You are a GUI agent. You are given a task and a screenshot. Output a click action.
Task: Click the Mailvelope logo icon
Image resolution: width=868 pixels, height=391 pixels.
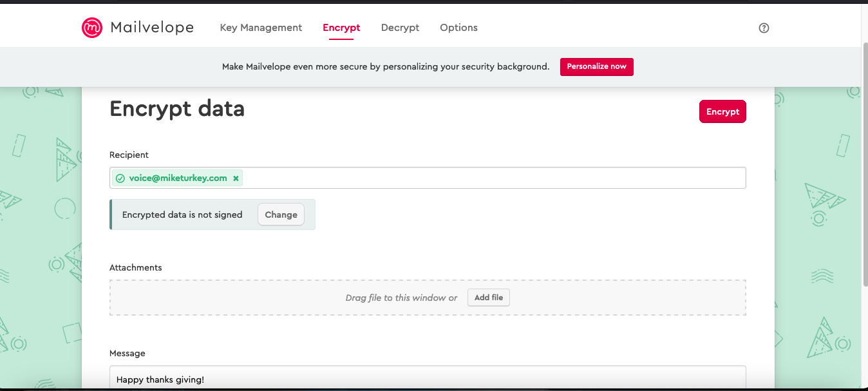[x=92, y=28]
